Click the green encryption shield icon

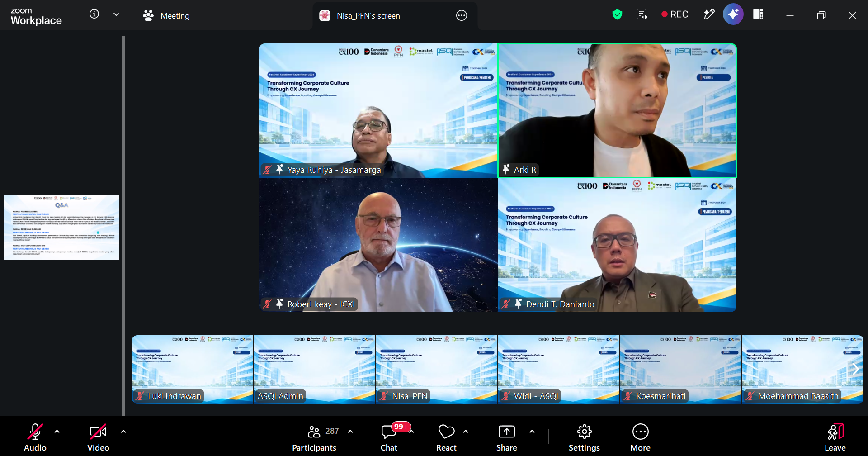(x=617, y=14)
